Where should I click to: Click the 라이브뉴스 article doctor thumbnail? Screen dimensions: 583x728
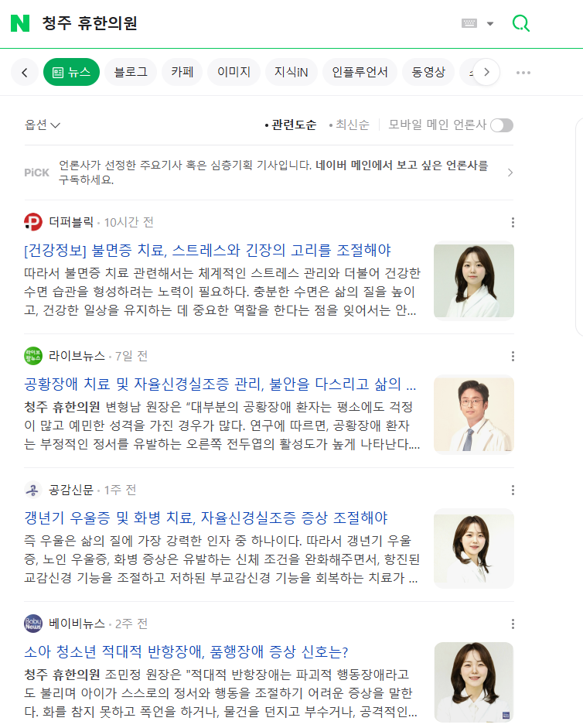474,414
